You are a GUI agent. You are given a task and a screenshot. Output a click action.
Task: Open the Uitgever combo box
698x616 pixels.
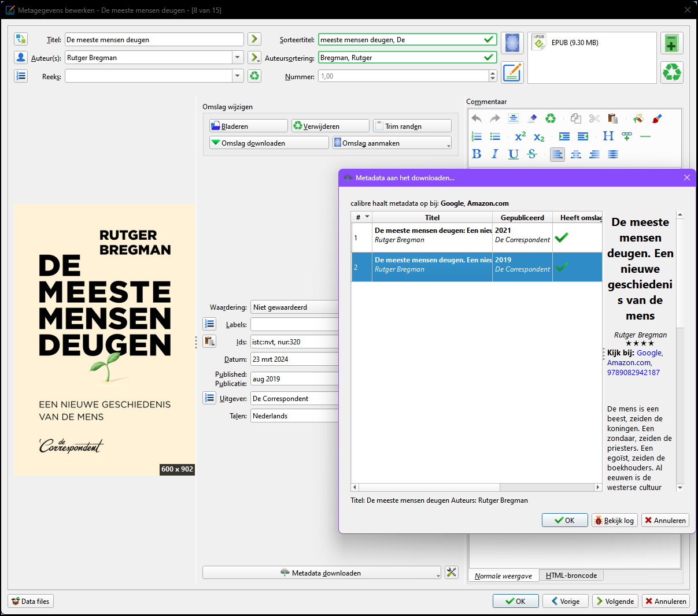[x=294, y=398]
